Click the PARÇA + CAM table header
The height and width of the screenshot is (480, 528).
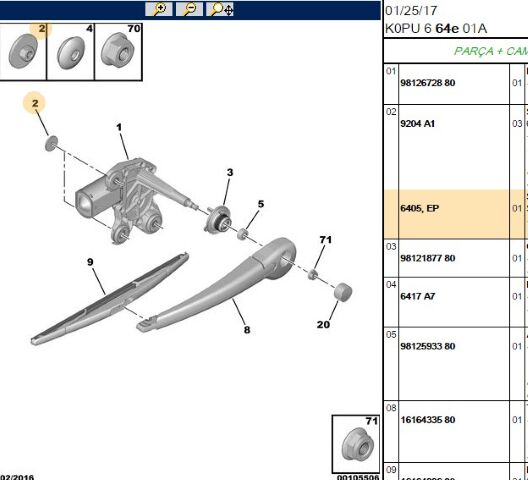pyautogui.click(x=491, y=51)
